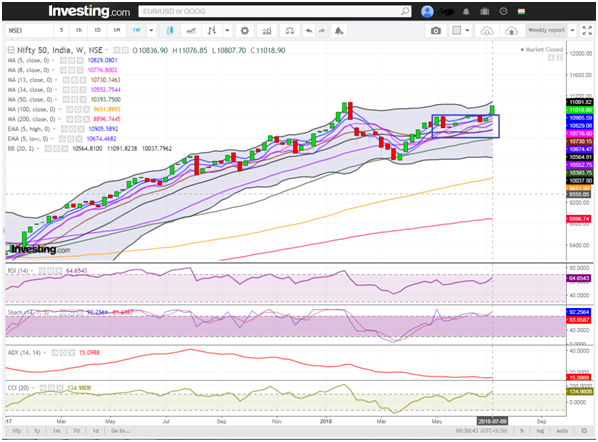Change edition via India flag

pyautogui.click(x=521, y=11)
